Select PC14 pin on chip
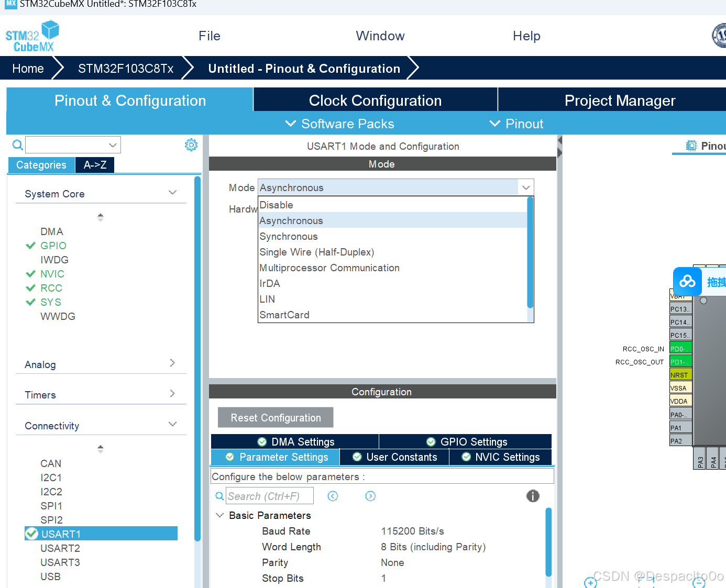The height and width of the screenshot is (588, 726). coord(680,322)
